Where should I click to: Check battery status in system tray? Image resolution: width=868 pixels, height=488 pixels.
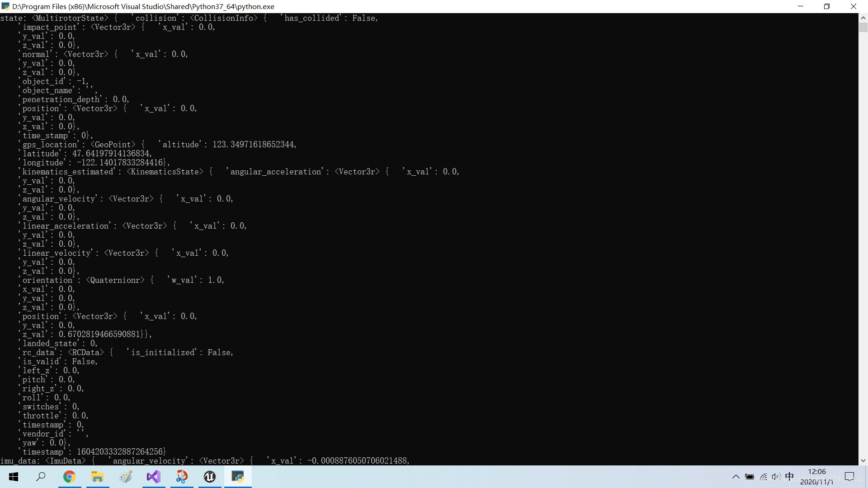pyautogui.click(x=750, y=477)
